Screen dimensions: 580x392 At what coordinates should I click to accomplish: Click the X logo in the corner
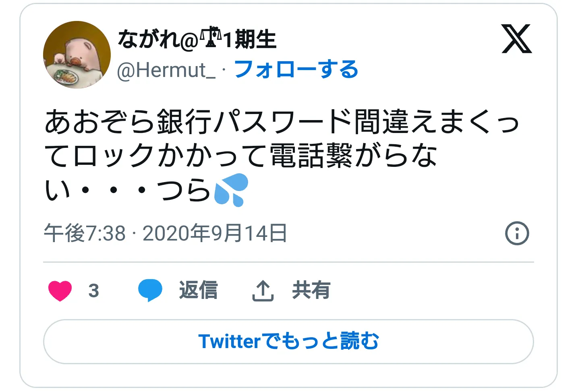516,39
